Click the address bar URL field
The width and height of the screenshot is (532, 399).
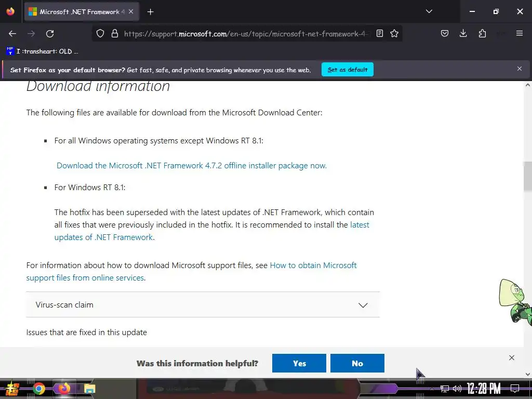pyautogui.click(x=246, y=34)
